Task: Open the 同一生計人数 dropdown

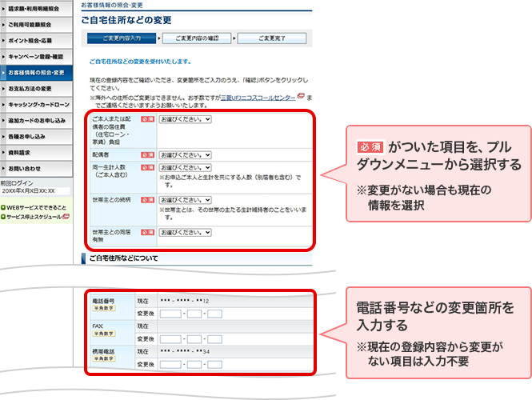Action: [x=186, y=167]
